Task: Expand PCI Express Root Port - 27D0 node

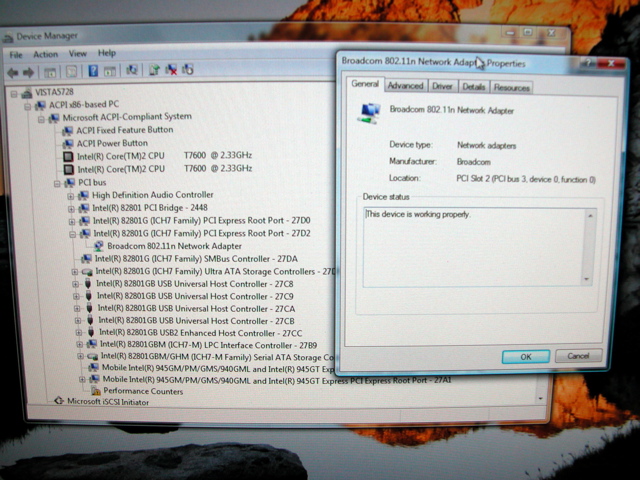Action: pyautogui.click(x=72, y=222)
